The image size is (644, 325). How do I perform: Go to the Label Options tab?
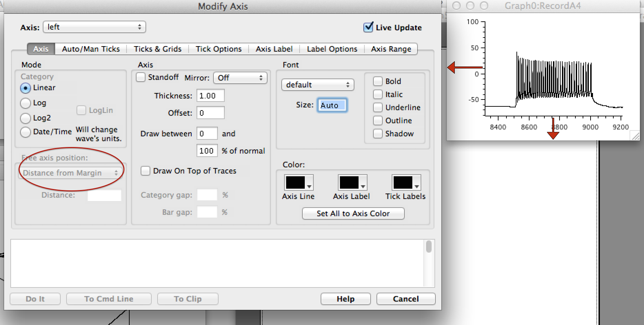click(x=332, y=49)
